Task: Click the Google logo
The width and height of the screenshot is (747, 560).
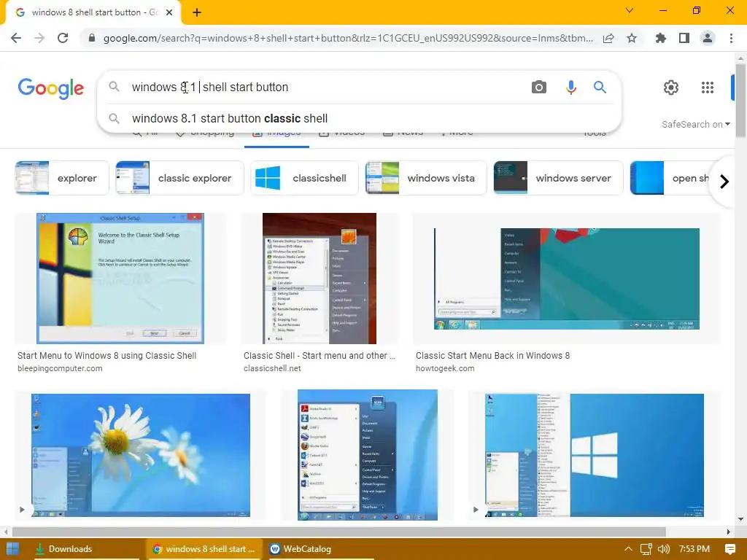Action: click(51, 88)
